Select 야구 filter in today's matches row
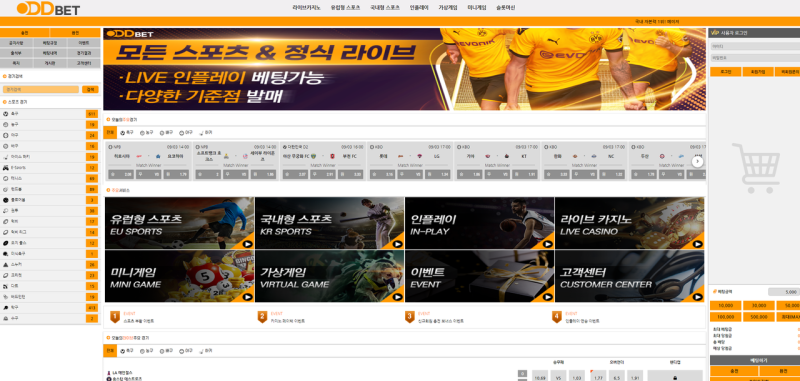 (x=186, y=133)
